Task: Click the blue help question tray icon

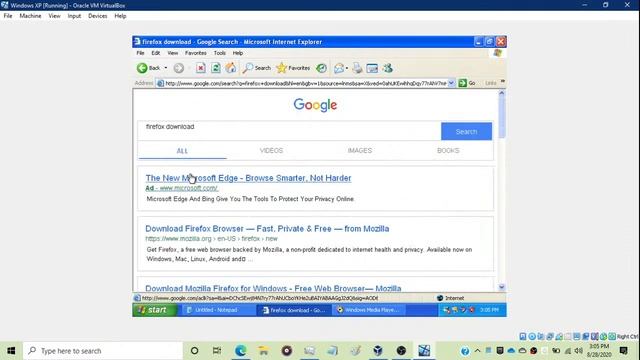Action: point(464,351)
